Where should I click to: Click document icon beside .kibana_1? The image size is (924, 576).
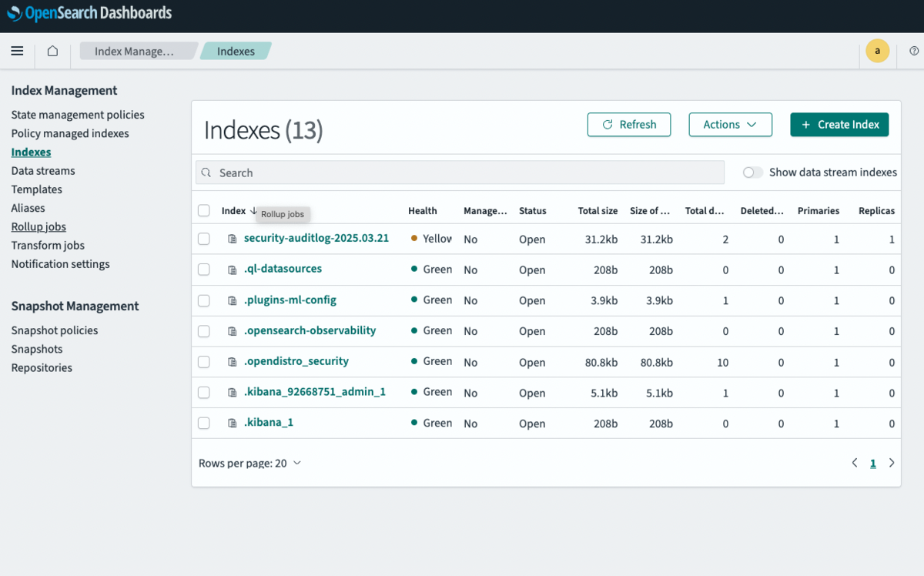232,423
